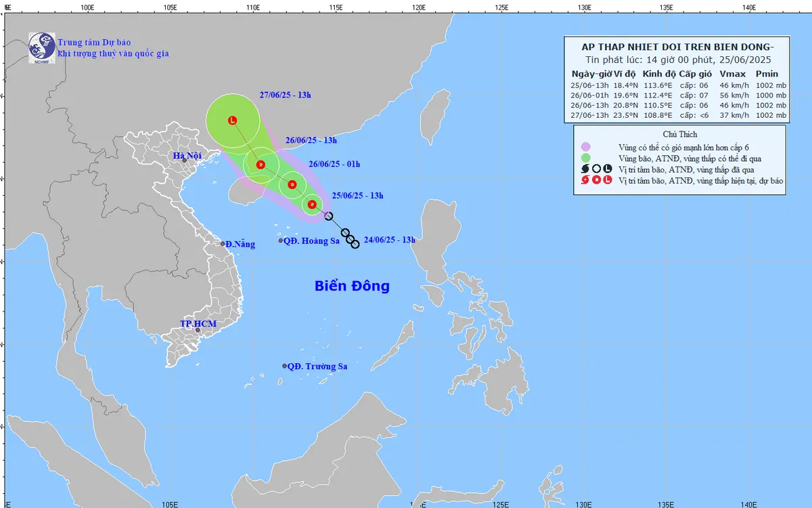Image resolution: width=812 pixels, height=508 pixels.
Task: Click the Đ.Nẵng city dot
Action: point(223,244)
